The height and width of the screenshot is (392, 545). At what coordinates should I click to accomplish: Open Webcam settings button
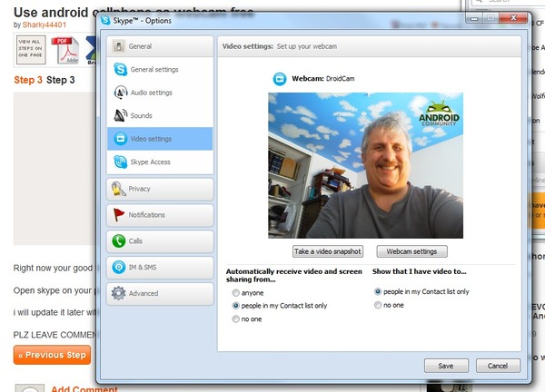point(411,251)
